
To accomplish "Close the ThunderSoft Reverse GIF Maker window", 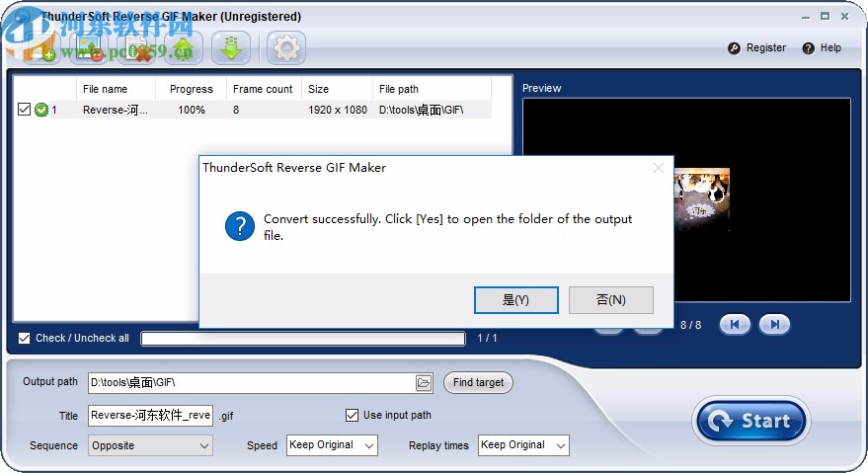I will (x=844, y=17).
